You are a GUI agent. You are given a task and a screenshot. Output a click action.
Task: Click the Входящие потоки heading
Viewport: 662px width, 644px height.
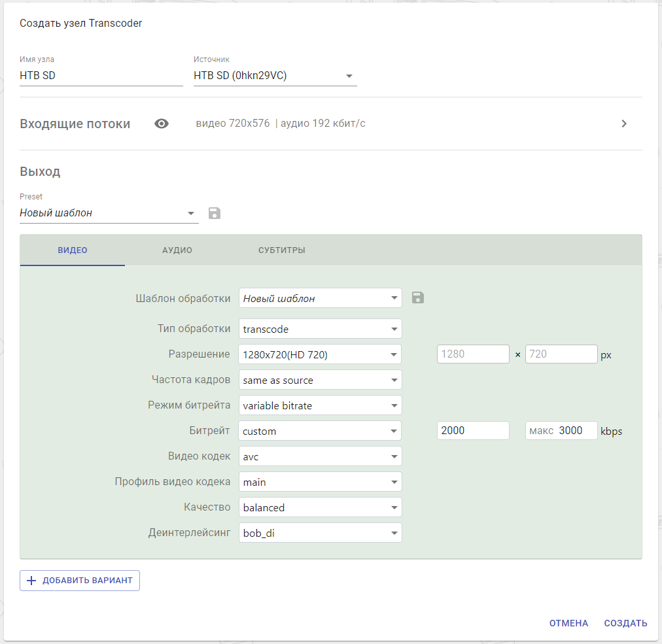point(75,124)
